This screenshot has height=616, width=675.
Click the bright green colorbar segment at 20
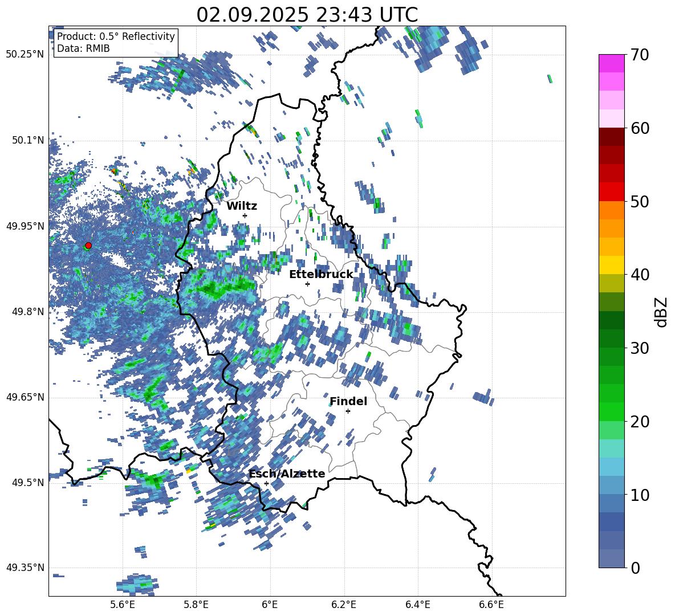[x=611, y=411]
